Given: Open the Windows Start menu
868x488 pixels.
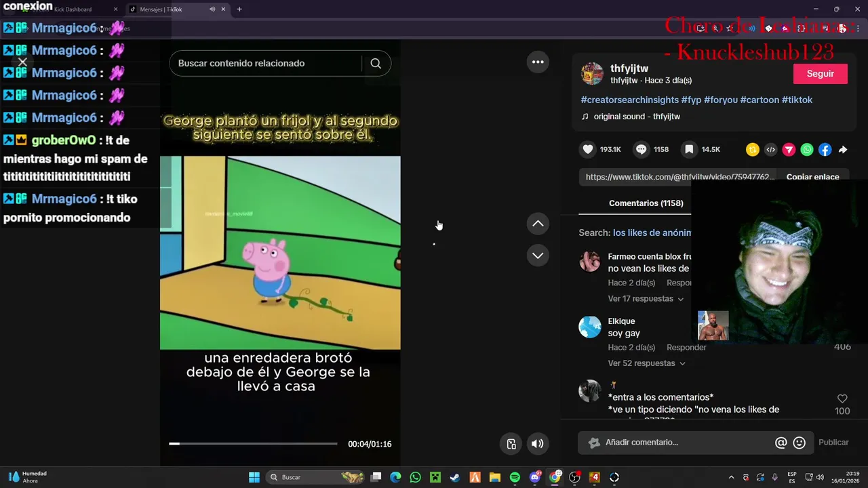Looking at the screenshot, I should (x=254, y=477).
